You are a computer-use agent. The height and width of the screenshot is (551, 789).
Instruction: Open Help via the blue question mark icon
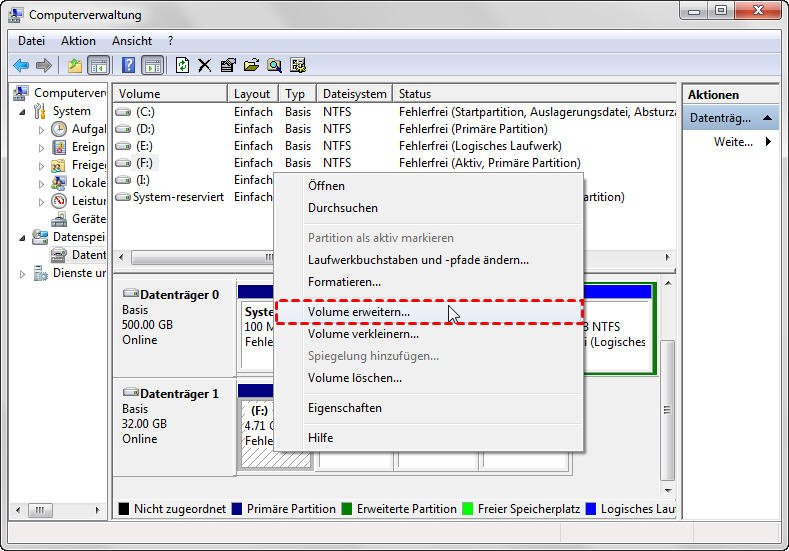(128, 65)
